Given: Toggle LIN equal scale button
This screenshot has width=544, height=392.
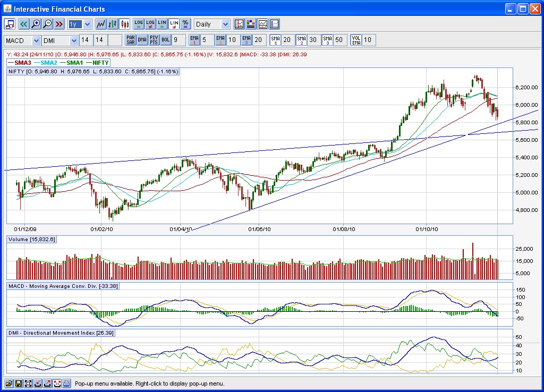Looking at the screenshot, I should (162, 24).
